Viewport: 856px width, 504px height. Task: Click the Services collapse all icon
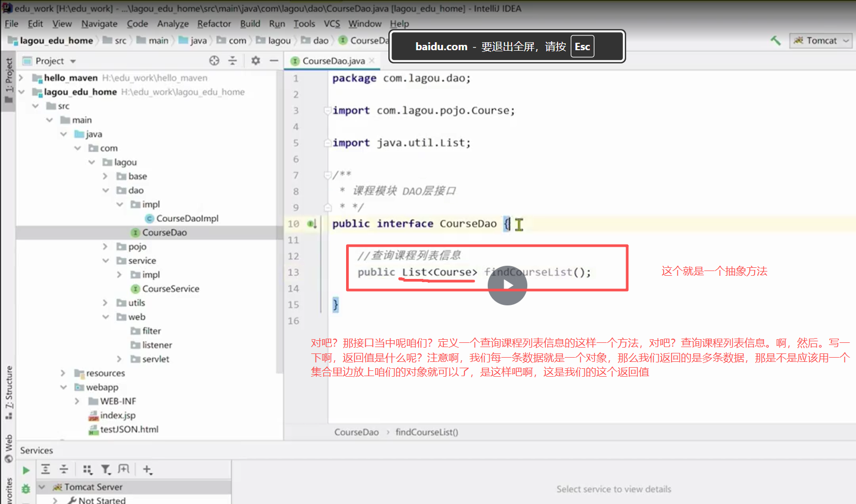(x=64, y=469)
